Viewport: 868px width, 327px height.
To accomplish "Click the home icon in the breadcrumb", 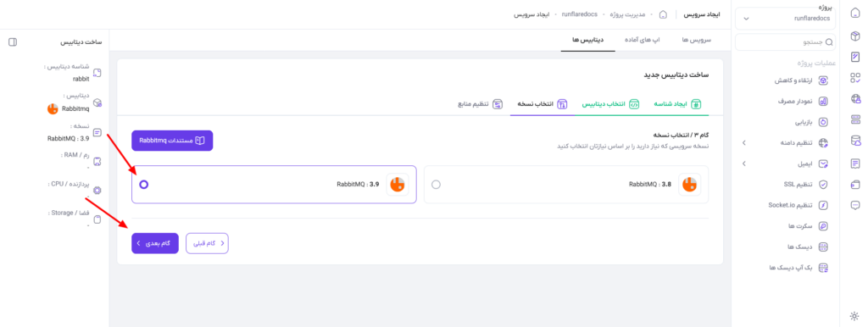I will (x=663, y=14).
